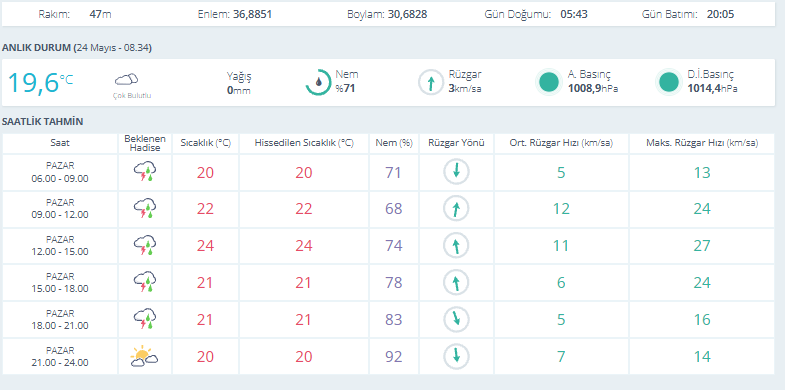Click average wind speed 11 in 12.00 - 15.00 row
This screenshot has height=390, width=785.
click(x=561, y=246)
